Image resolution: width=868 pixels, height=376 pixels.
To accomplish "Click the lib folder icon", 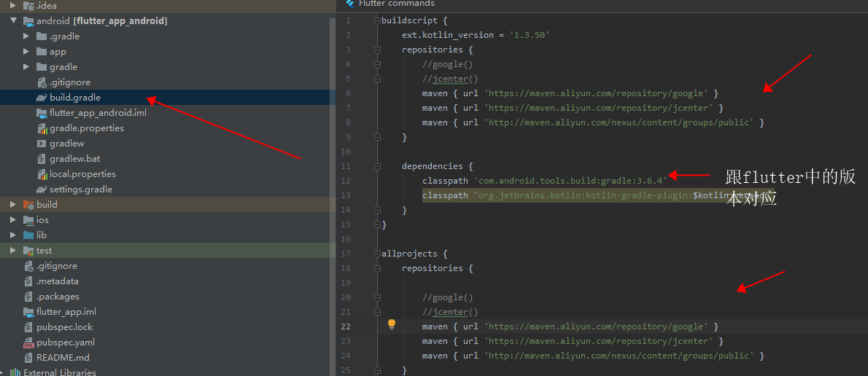I will tap(28, 235).
